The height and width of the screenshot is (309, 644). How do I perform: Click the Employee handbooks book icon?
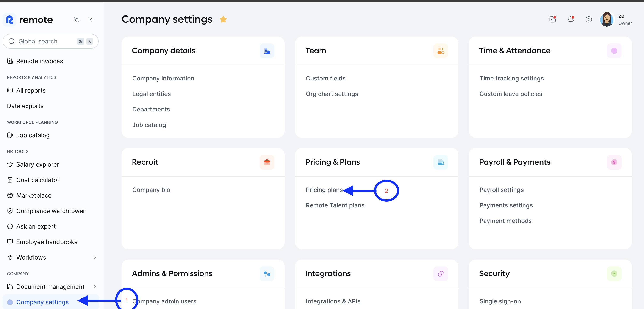(x=10, y=242)
